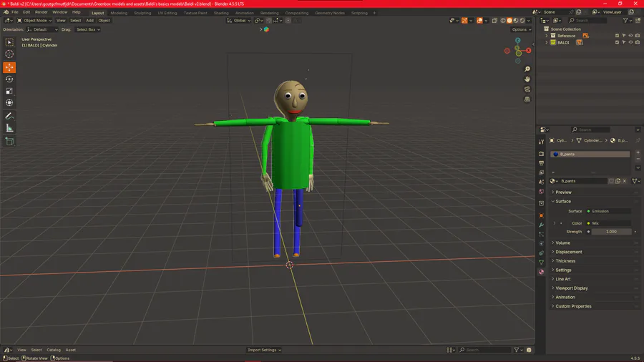Hide Reference collection with eye icon
644x362 pixels.
click(630, 36)
